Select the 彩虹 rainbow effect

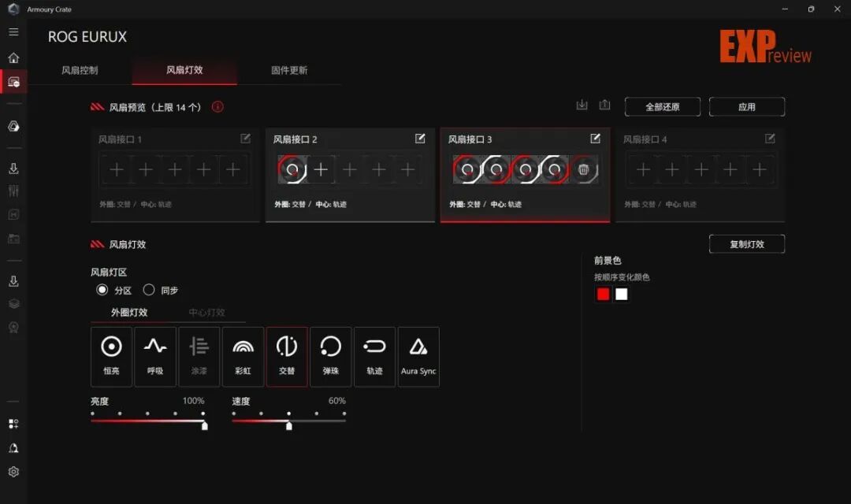point(243,357)
